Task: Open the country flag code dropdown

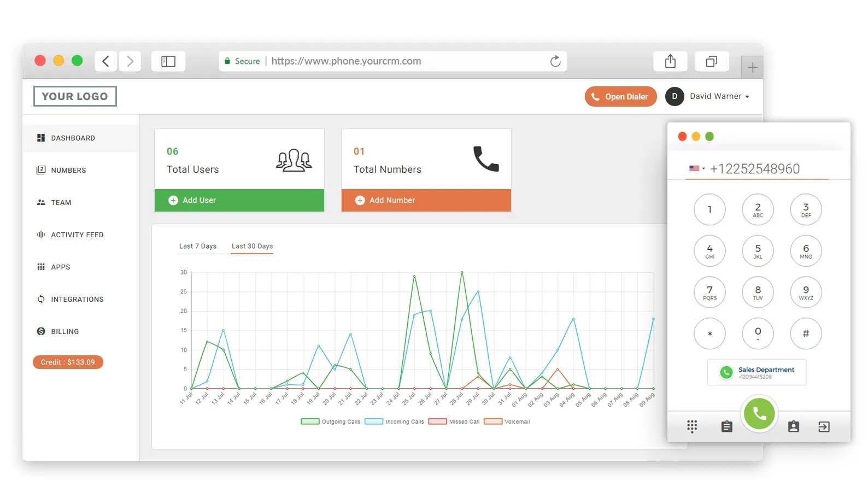Action: [697, 168]
